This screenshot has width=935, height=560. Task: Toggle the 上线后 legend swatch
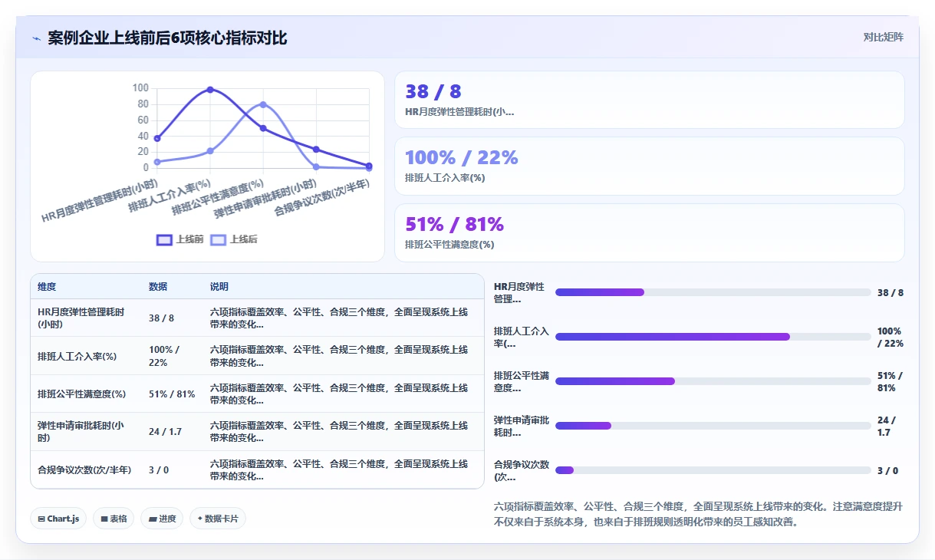(x=219, y=239)
